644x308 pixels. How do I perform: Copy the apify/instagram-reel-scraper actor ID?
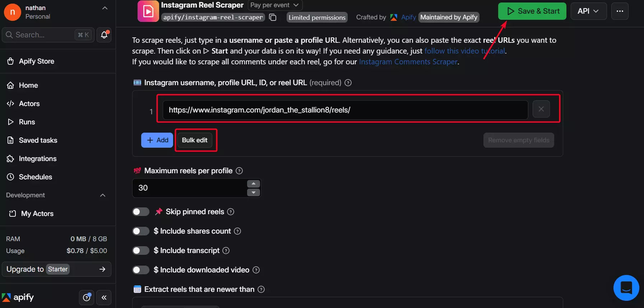pos(273,17)
